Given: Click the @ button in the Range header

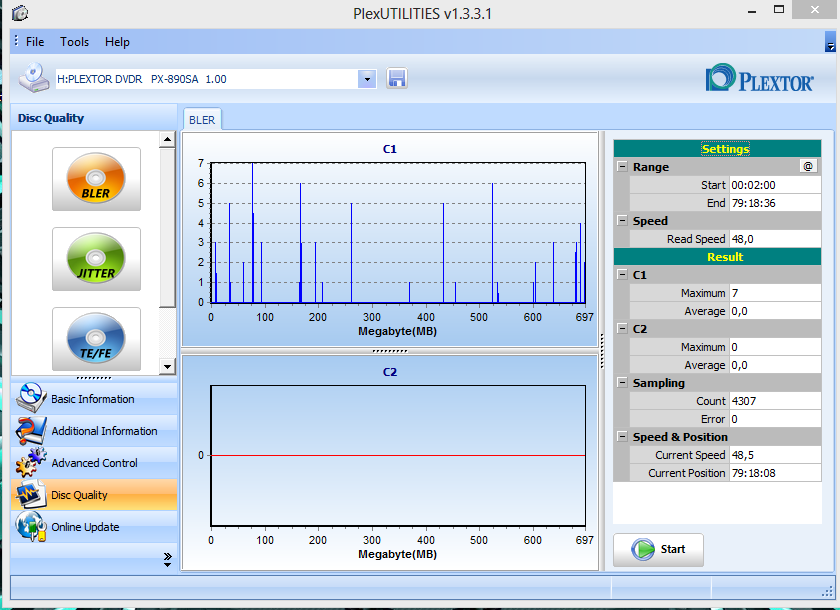Looking at the screenshot, I should tap(808, 167).
